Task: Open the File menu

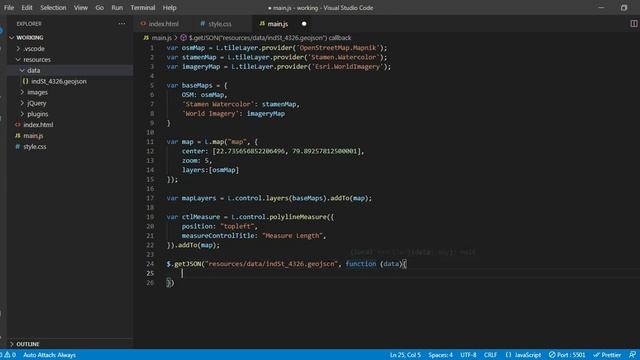Action: [x=9, y=7]
